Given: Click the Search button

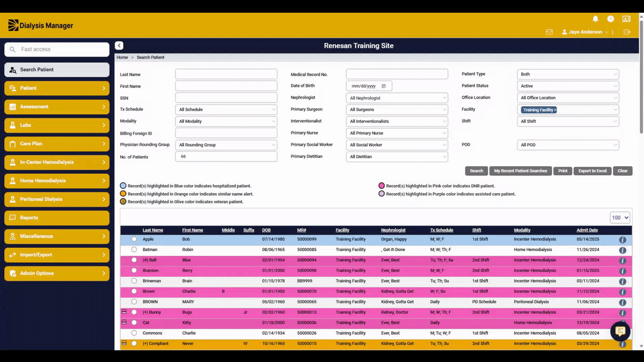Looking at the screenshot, I should tap(477, 171).
